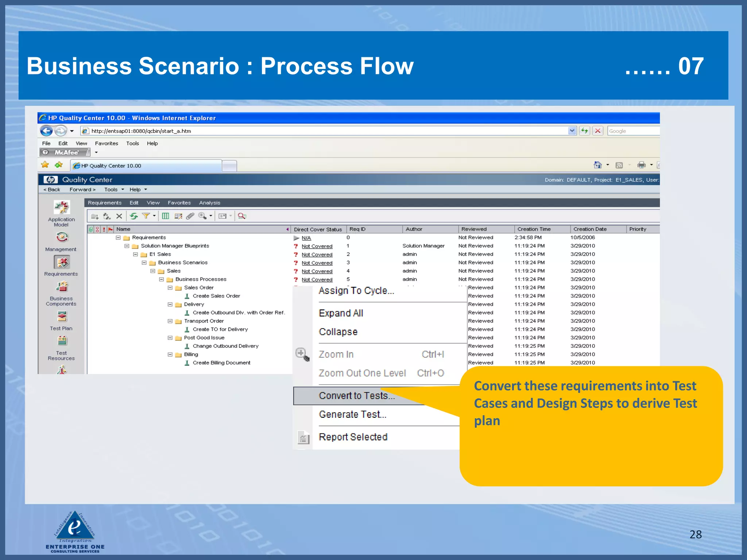The width and height of the screenshot is (747, 560).
Task: Click the New Folder toolbar icon
Action: click(95, 216)
